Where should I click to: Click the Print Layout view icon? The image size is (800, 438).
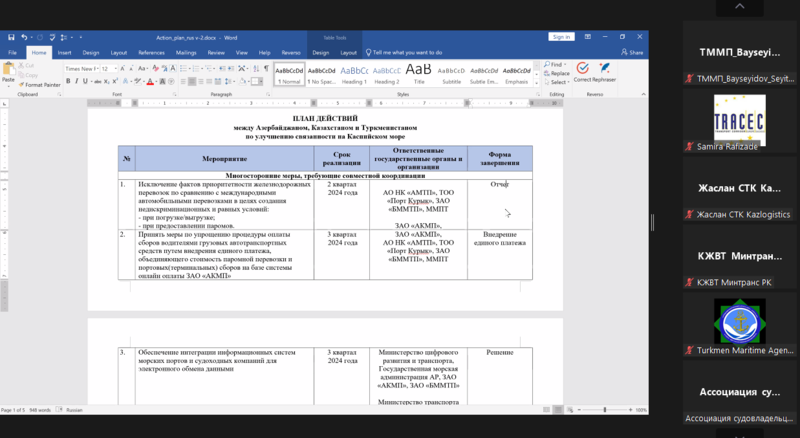pyautogui.click(x=558, y=409)
